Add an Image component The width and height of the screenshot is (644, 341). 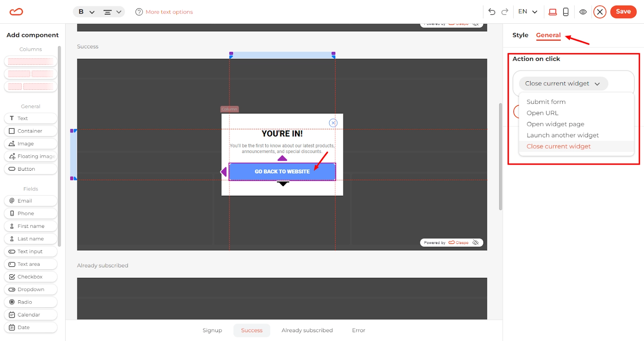click(x=31, y=144)
